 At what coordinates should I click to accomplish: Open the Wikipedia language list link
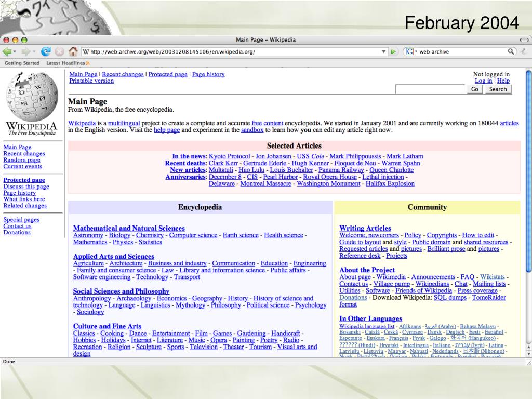click(367, 326)
